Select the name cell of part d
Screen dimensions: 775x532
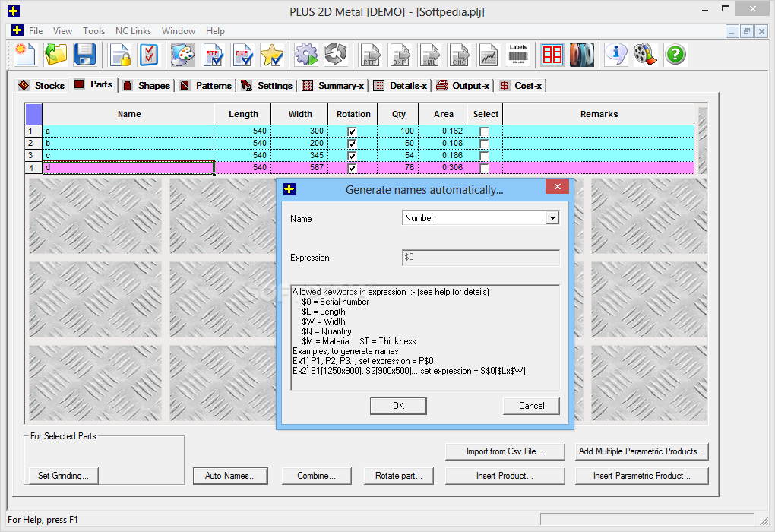pyautogui.click(x=128, y=168)
